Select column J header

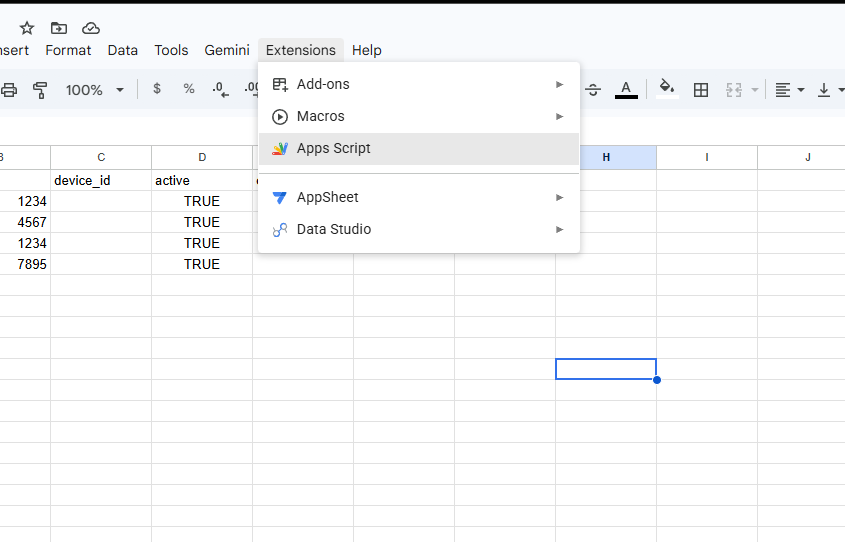(x=801, y=157)
